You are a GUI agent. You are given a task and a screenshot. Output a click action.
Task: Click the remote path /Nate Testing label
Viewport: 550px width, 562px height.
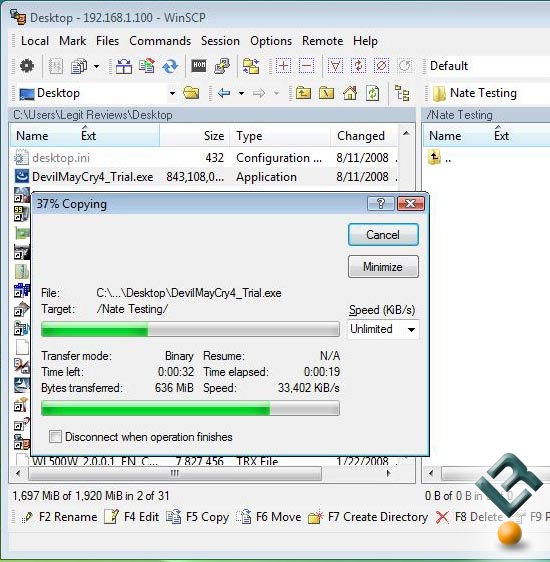coord(460,115)
